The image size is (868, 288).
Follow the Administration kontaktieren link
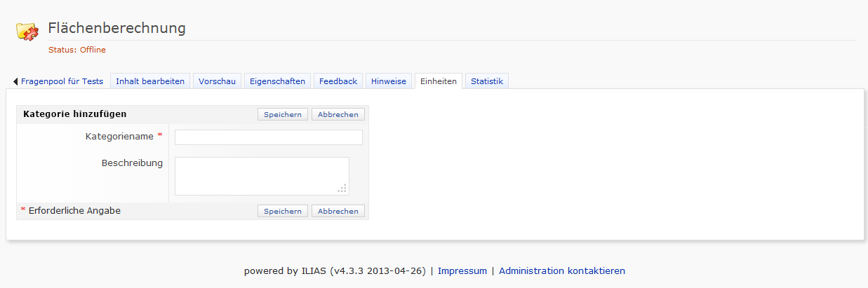(561, 270)
